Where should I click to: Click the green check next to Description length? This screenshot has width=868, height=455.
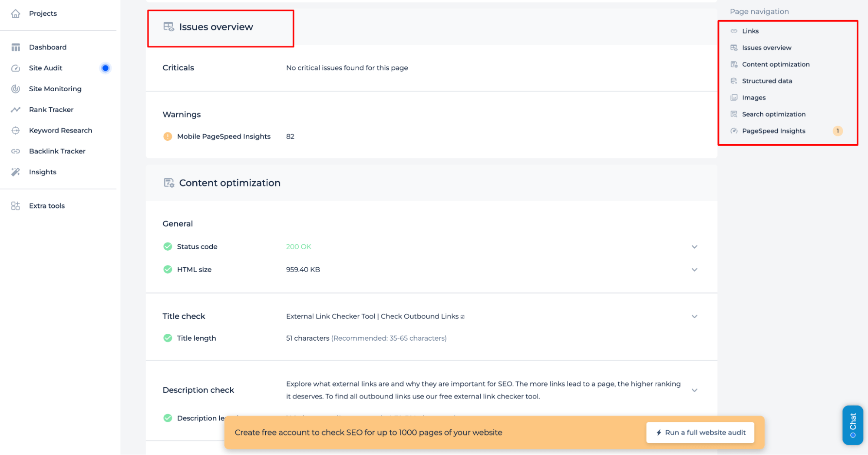click(x=168, y=418)
